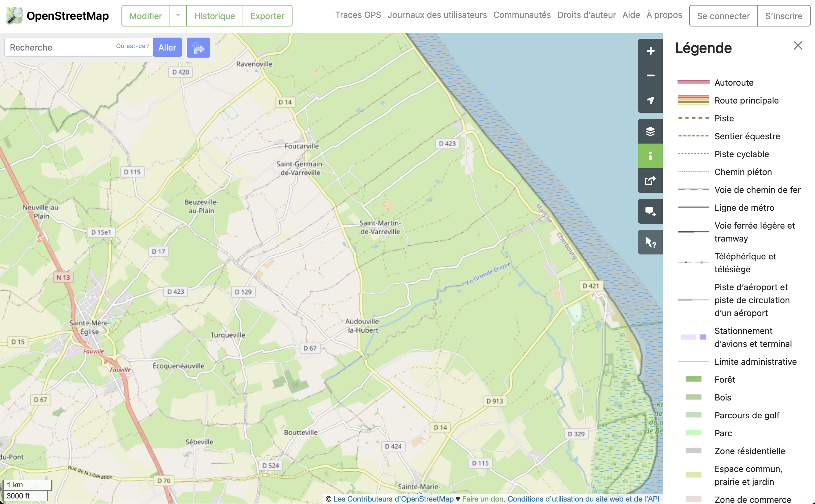Screen dimensions: 815x504
Task: Open the Exporter tab
Action: pyautogui.click(x=268, y=16)
